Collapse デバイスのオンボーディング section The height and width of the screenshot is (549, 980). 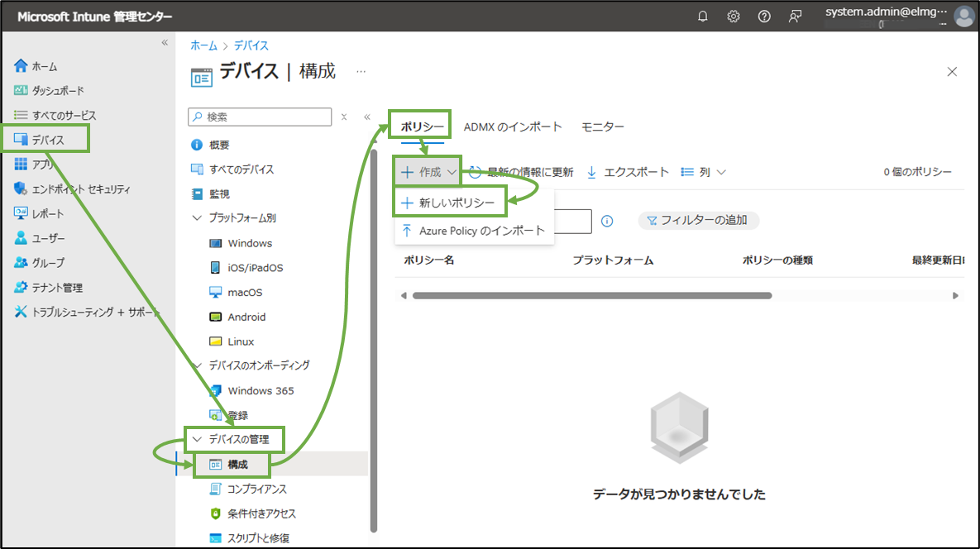(197, 365)
